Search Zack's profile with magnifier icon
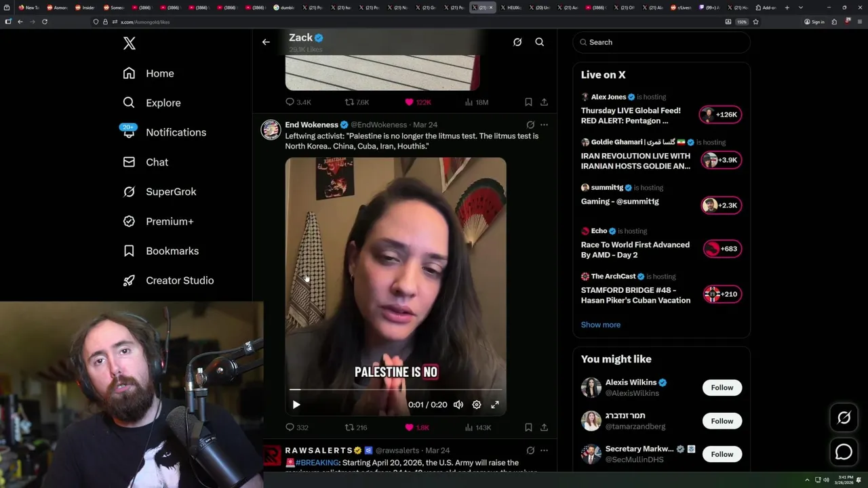The width and height of the screenshot is (868, 488). click(x=540, y=42)
